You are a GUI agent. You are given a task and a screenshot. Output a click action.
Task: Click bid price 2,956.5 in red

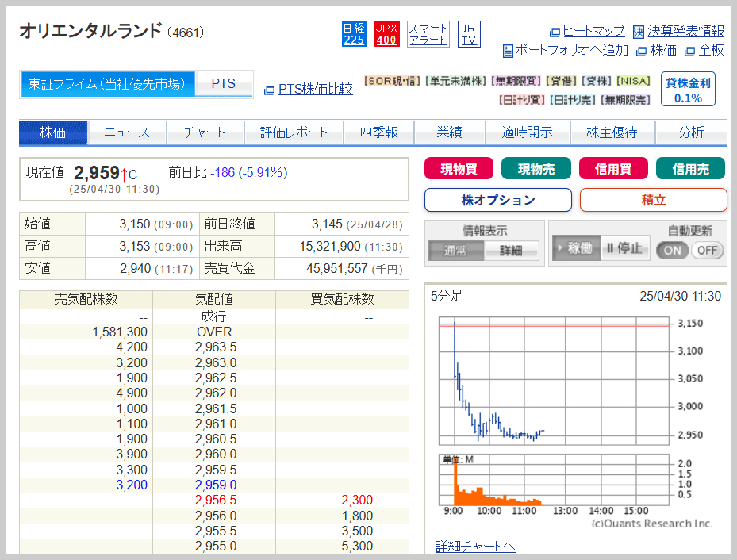tap(215, 500)
